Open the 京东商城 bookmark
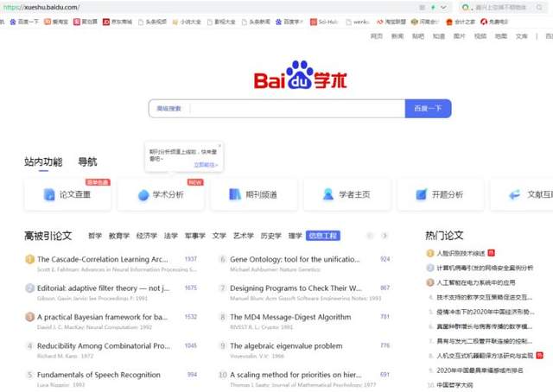Image resolution: width=553 pixels, height=392 pixels. pyautogui.click(x=118, y=22)
